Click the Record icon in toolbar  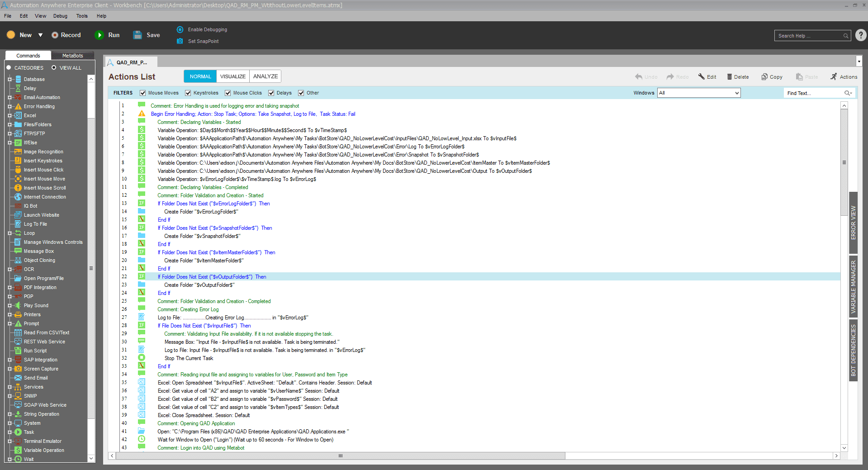point(55,35)
